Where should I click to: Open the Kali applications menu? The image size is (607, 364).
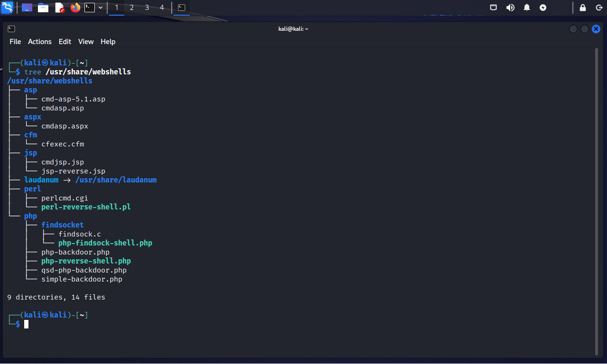point(7,8)
